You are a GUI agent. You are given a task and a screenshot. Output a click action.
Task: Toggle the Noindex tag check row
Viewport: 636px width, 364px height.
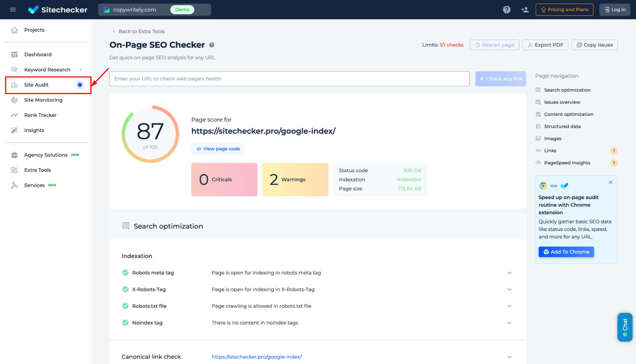(x=509, y=323)
